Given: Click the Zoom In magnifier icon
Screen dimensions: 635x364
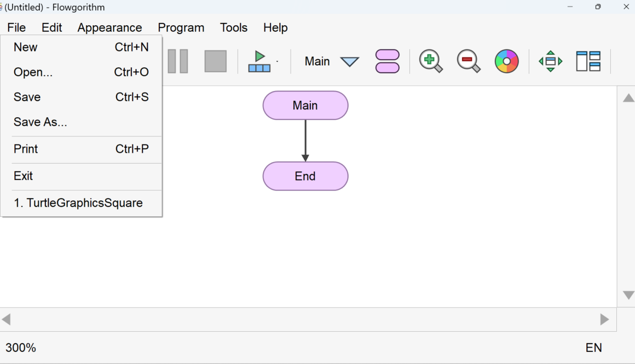Looking at the screenshot, I should 431,61.
